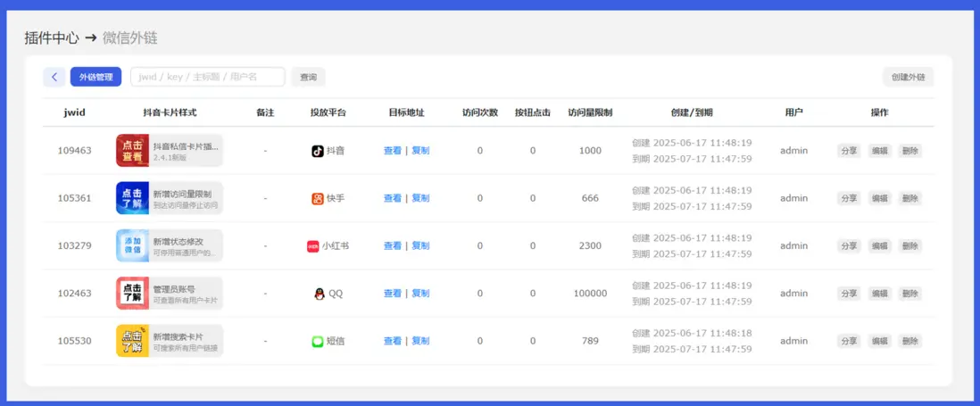Click the yellow 点击了解 card thumbnail for 105530
Screen dimensions: 980x406
tap(132, 341)
